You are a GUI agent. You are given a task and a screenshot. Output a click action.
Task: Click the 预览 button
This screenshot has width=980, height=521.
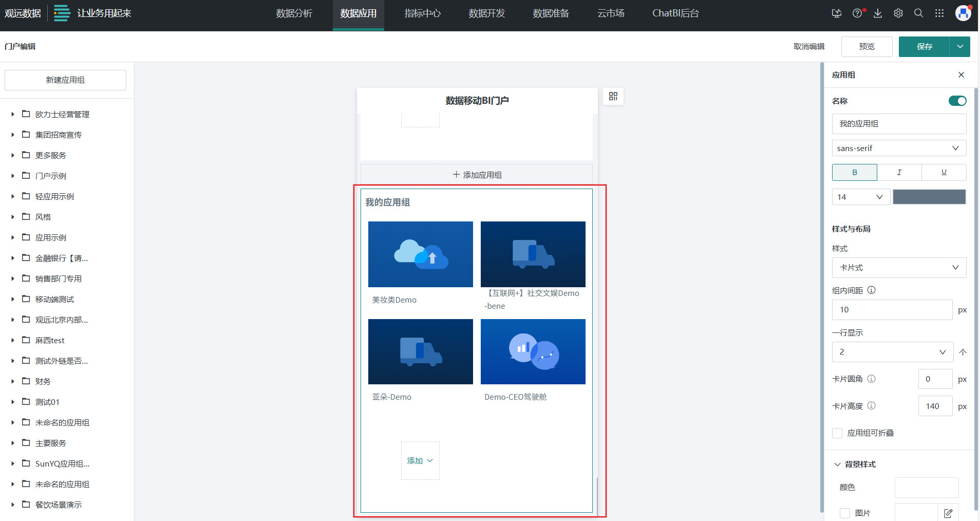(866, 47)
